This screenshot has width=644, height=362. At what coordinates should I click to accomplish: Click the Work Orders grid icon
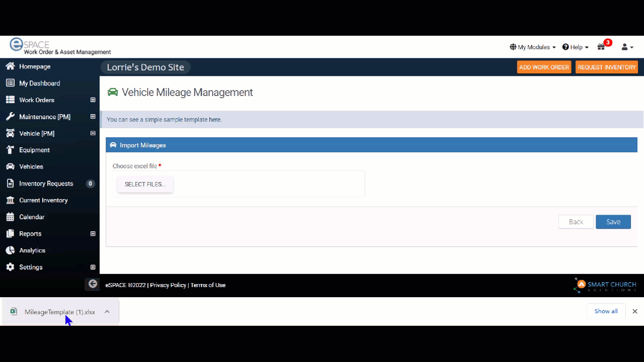pyautogui.click(x=10, y=100)
